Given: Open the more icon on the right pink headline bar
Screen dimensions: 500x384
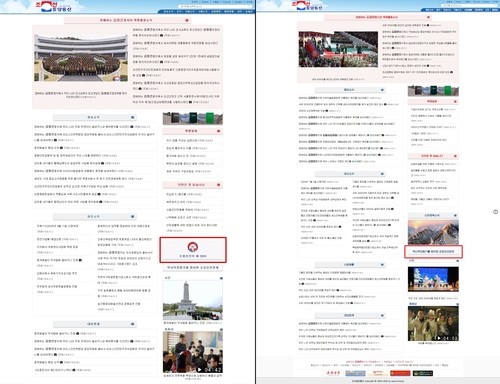Looking at the screenshot, I should click(428, 17).
